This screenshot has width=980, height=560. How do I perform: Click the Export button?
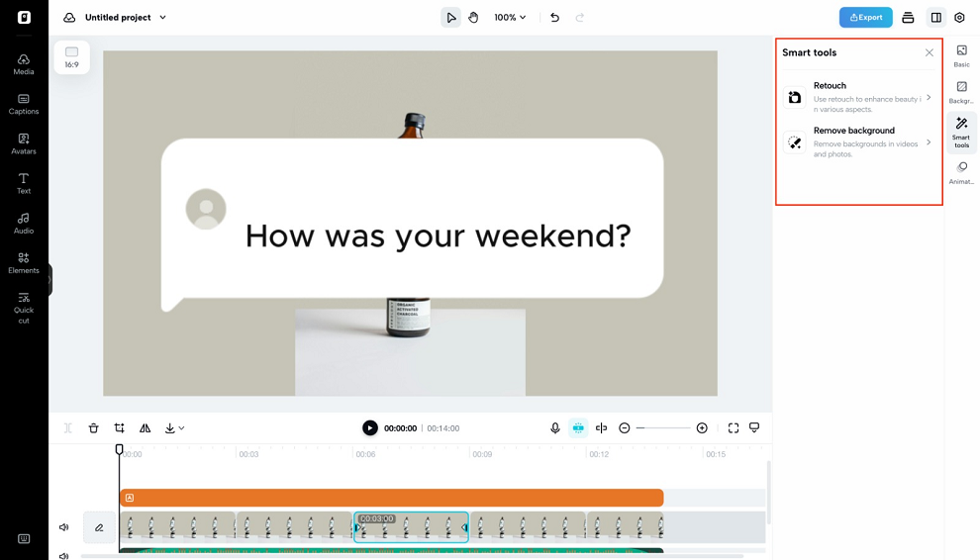(865, 18)
